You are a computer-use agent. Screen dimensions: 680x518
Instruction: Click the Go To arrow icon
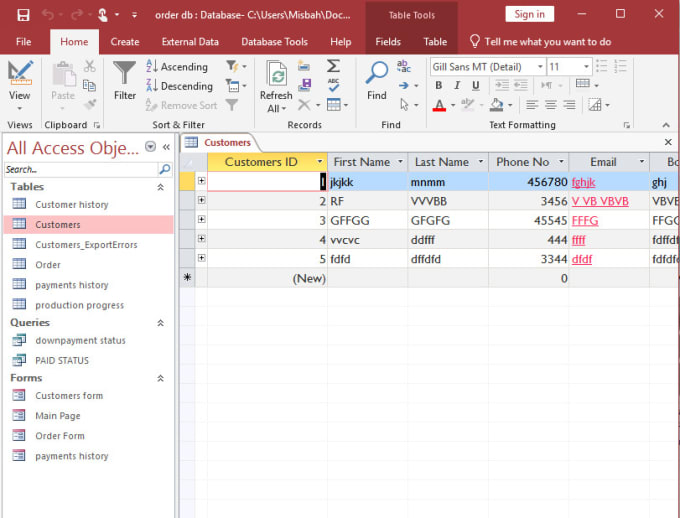[404, 86]
